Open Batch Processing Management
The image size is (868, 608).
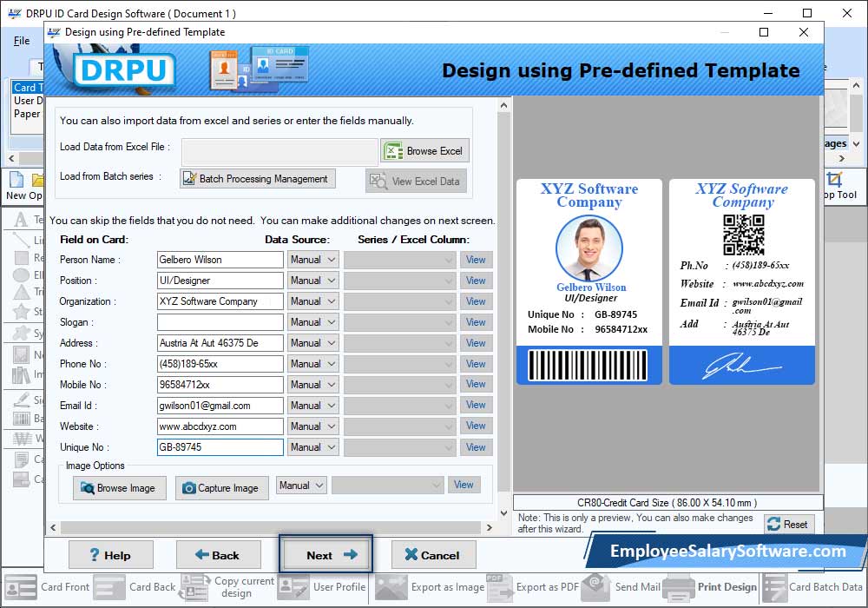click(258, 178)
